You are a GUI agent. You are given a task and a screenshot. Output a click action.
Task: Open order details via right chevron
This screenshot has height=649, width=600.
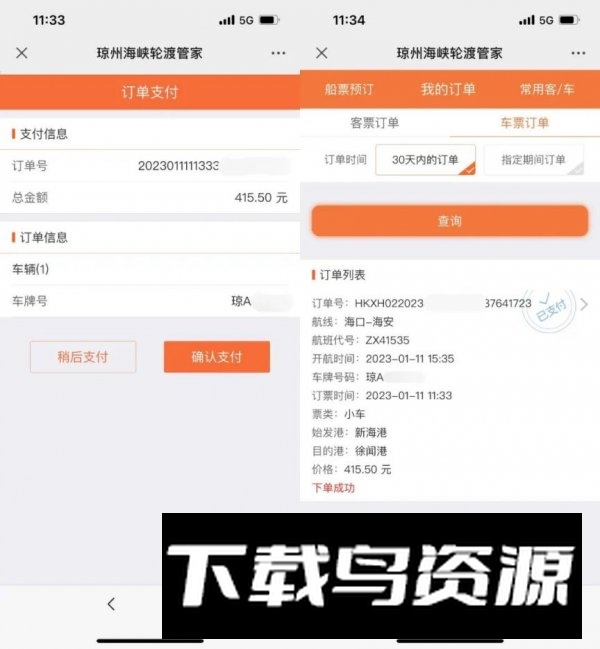(x=584, y=304)
